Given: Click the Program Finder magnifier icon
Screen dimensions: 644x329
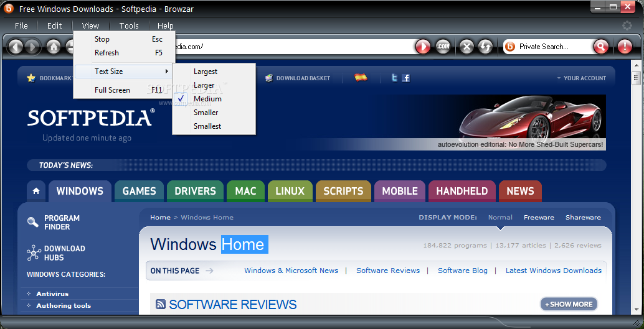Looking at the screenshot, I should 33,222.
